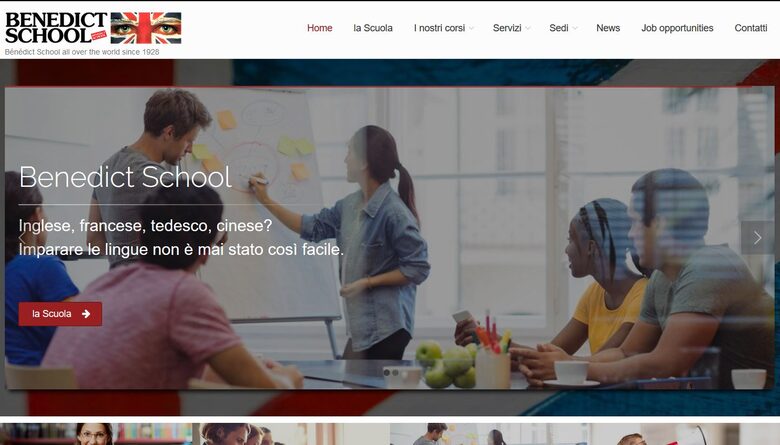
Task: Click the arrow icon in la Scuola button
Action: pyautogui.click(x=86, y=314)
